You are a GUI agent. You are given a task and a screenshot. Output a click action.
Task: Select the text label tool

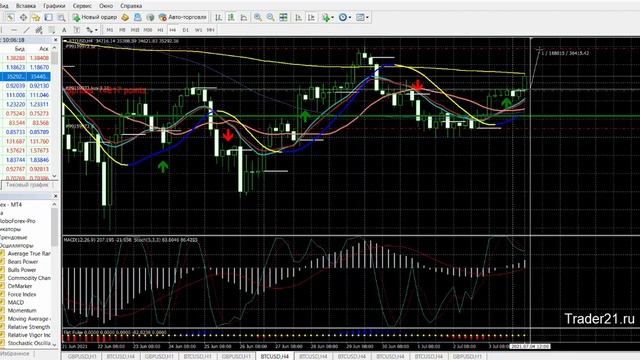pyautogui.click(x=77, y=30)
